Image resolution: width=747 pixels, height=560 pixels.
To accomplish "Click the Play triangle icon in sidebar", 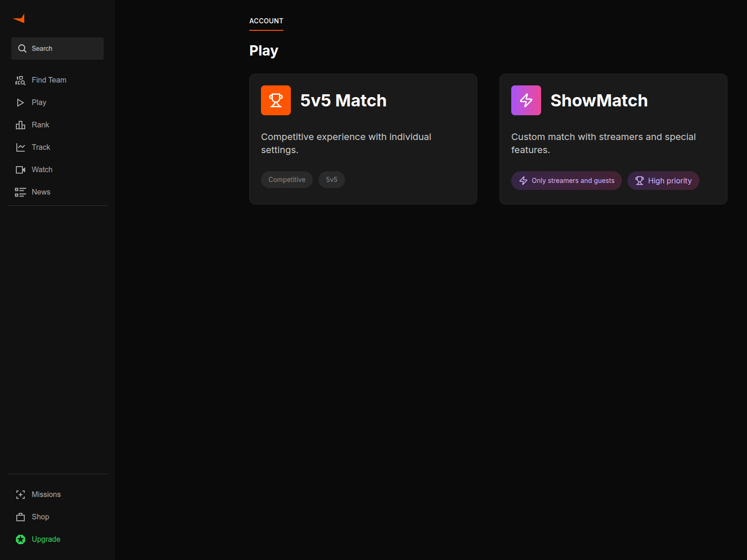I will tap(20, 103).
